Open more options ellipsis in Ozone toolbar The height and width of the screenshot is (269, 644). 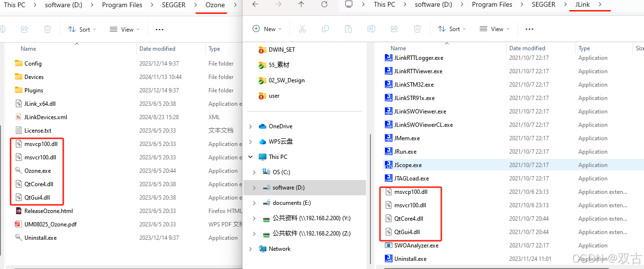click(x=160, y=29)
